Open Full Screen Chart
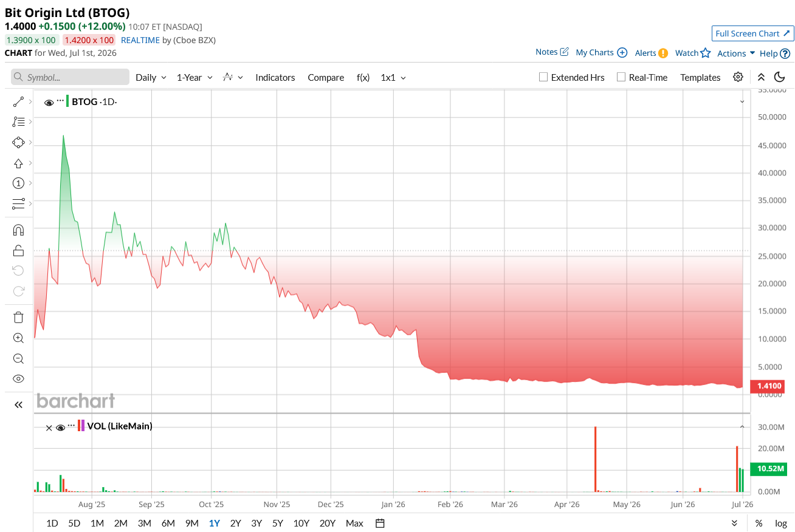Viewport: 795px width, 532px height. (753, 33)
